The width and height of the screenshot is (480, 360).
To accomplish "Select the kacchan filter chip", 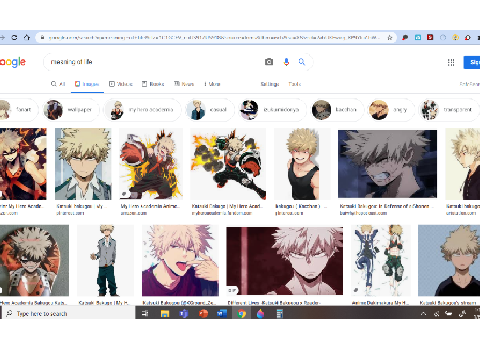I will point(337,110).
